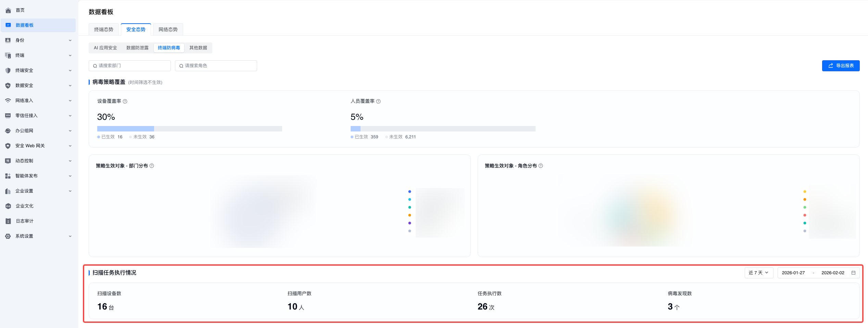
Task: Expand the 终端安全 menu chevron
Action: 70,70
